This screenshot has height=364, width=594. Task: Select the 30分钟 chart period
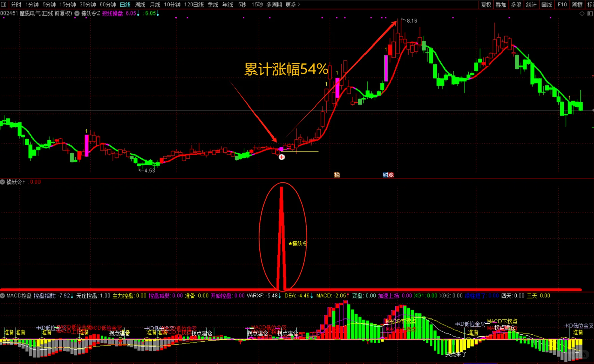88,5
